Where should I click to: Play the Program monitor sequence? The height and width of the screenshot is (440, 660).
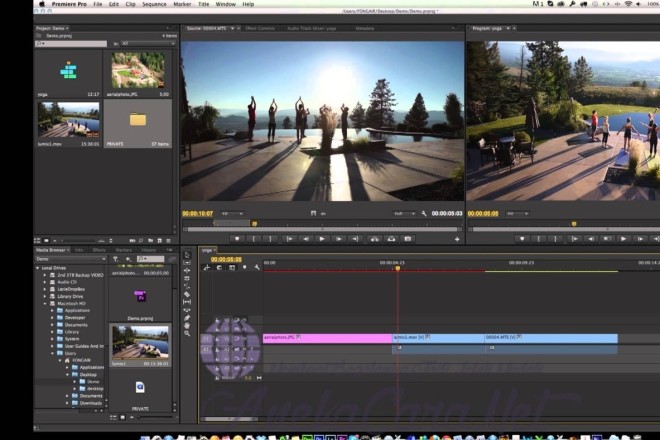(x=623, y=239)
